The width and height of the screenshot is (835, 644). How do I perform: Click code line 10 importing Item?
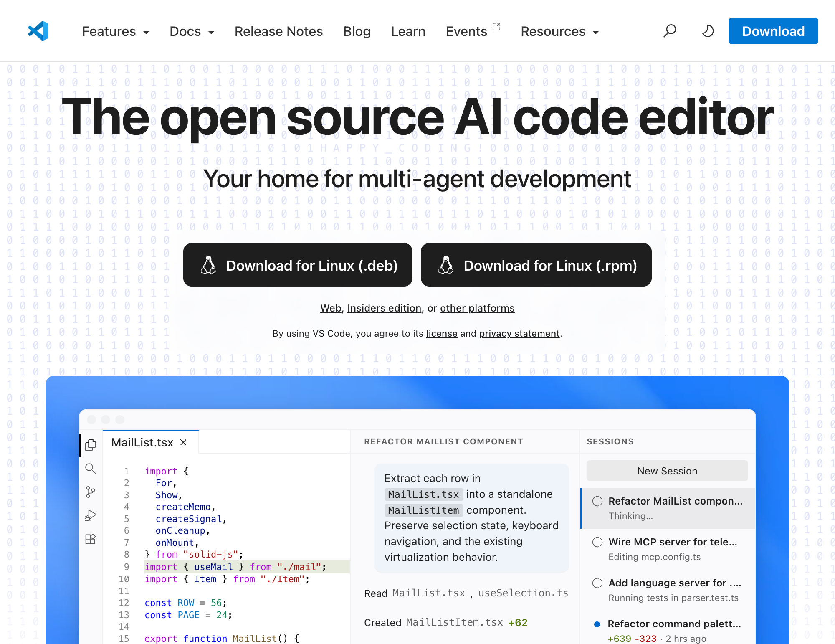point(227,579)
